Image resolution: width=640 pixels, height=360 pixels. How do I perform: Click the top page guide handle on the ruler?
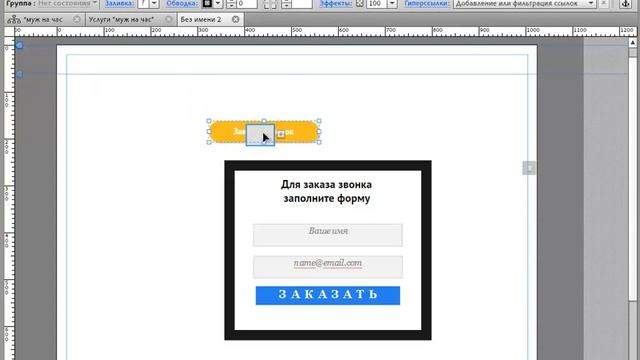pyautogui.click(x=19, y=45)
